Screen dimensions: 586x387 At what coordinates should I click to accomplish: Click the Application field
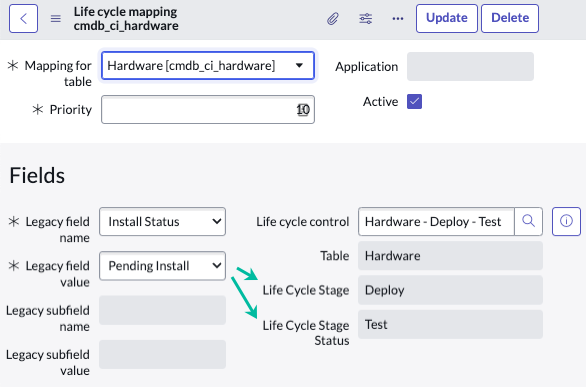tap(470, 66)
